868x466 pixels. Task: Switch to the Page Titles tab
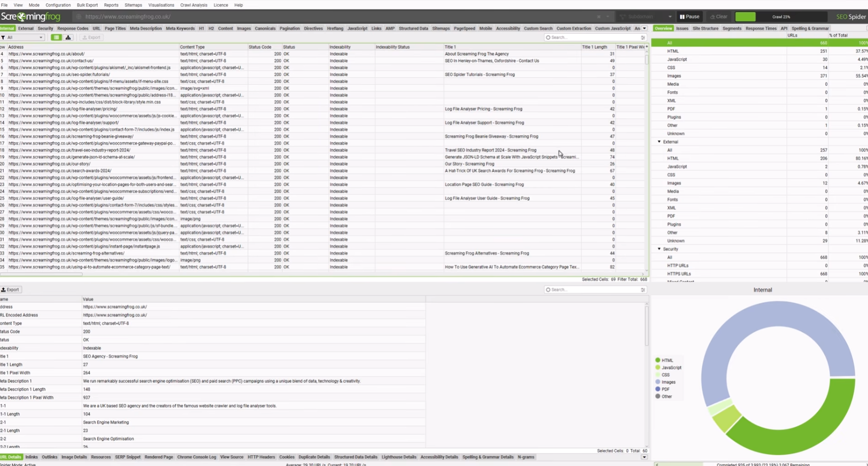coord(115,28)
